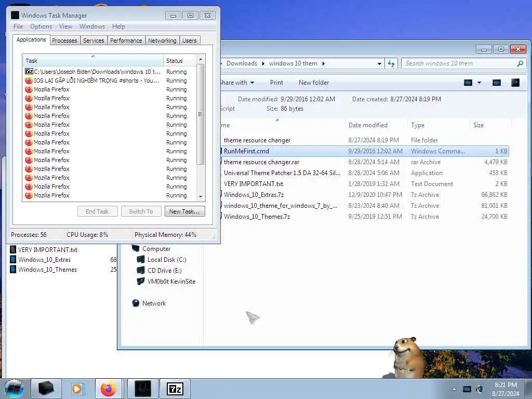Sort tasks by Task column header
The image size is (532, 399).
tap(93, 61)
